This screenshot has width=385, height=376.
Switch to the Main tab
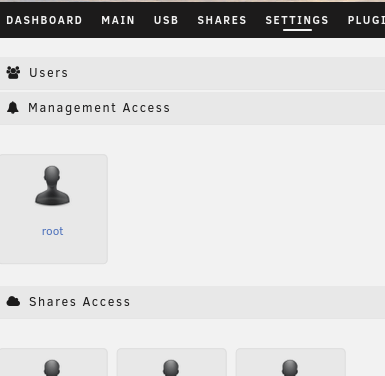(x=118, y=20)
